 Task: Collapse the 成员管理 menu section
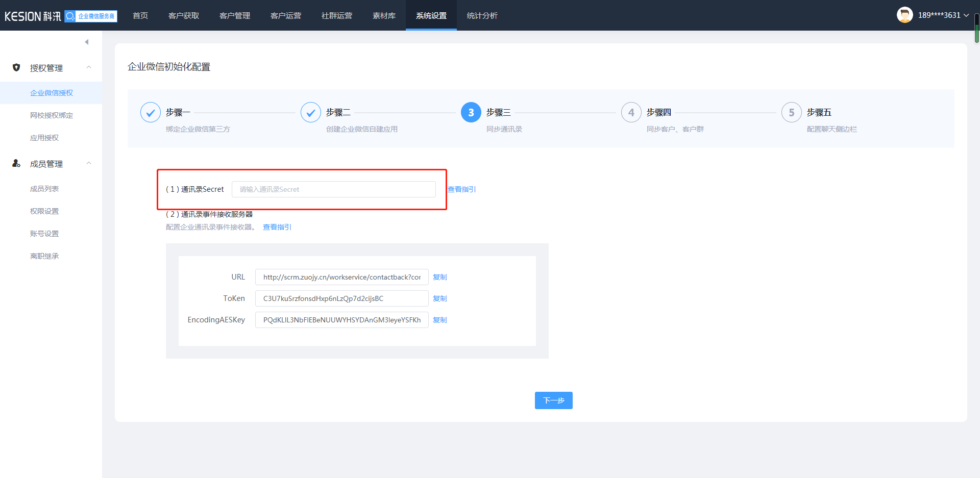click(89, 163)
